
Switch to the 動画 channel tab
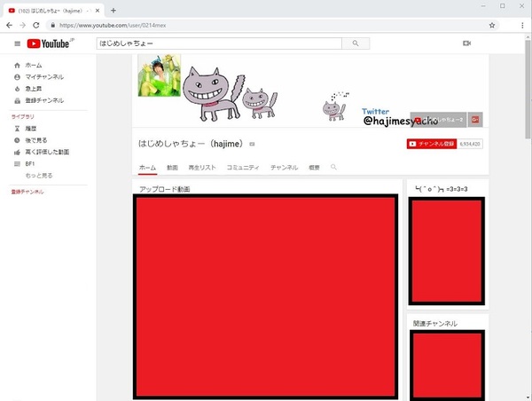click(172, 168)
